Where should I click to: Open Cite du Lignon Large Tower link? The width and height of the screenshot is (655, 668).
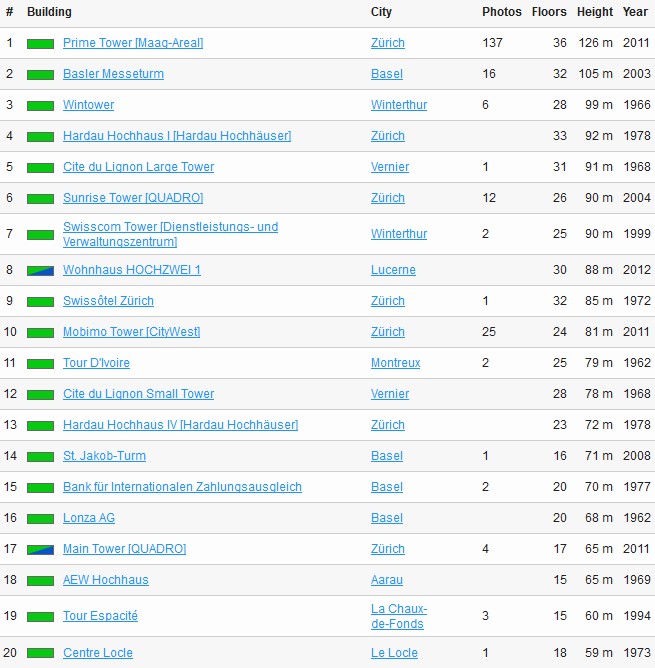point(139,167)
